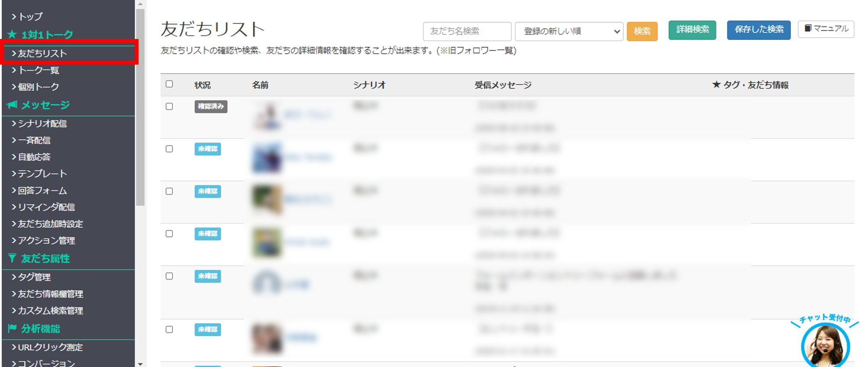Click the メッセージ section heading
868x367 pixels.
point(45,105)
